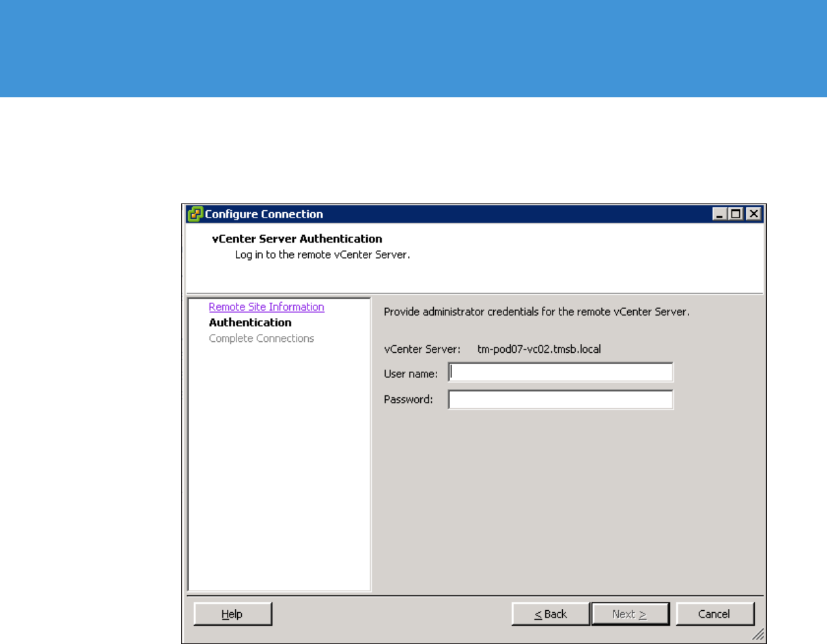Focus the User name input field
Screen dimensions: 827x644
coord(561,372)
